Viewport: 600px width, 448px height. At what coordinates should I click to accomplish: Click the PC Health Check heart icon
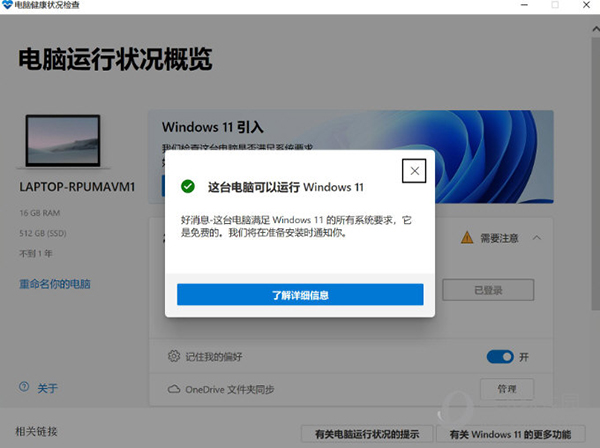point(7,5)
